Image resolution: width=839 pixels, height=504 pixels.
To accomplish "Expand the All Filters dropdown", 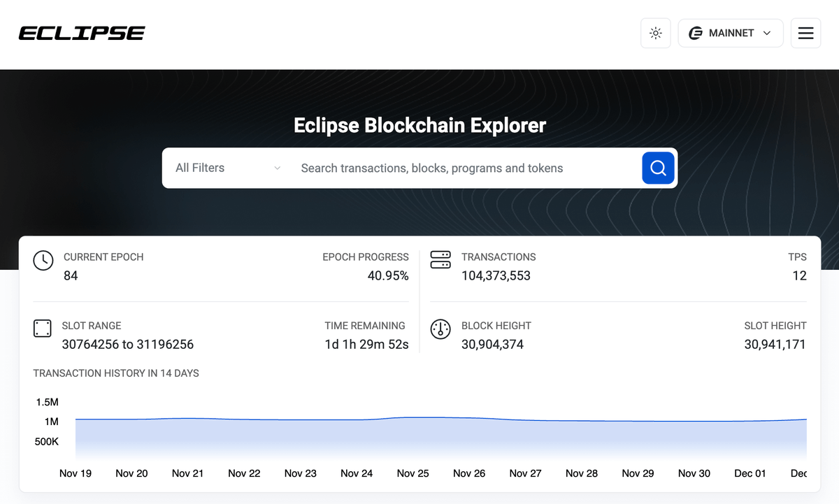I will (x=228, y=168).
